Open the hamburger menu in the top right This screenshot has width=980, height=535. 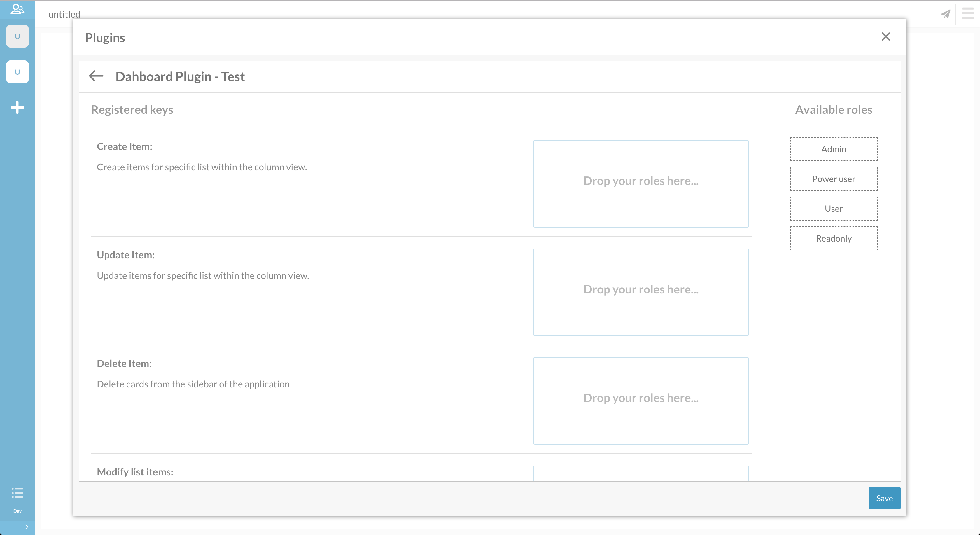pos(968,13)
